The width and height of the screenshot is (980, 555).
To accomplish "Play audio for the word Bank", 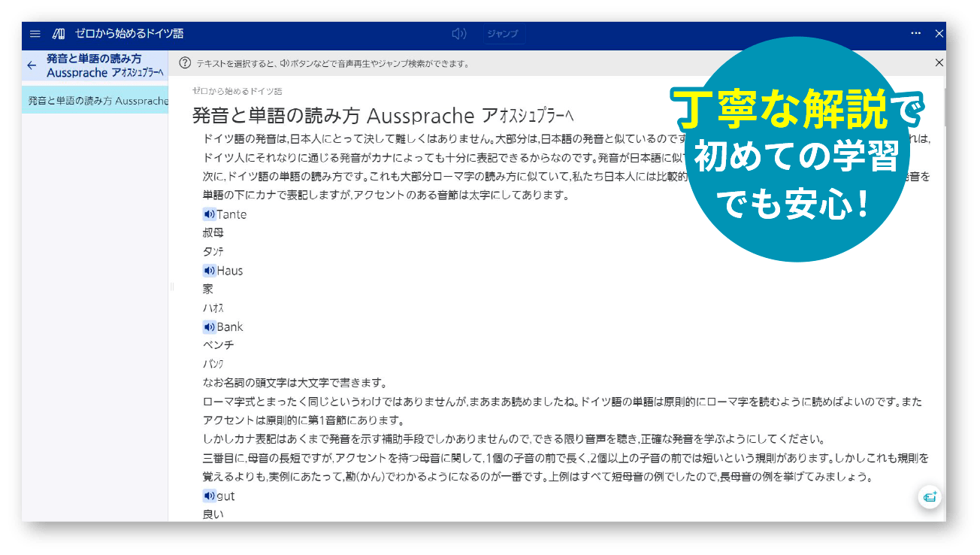I will click(x=209, y=326).
